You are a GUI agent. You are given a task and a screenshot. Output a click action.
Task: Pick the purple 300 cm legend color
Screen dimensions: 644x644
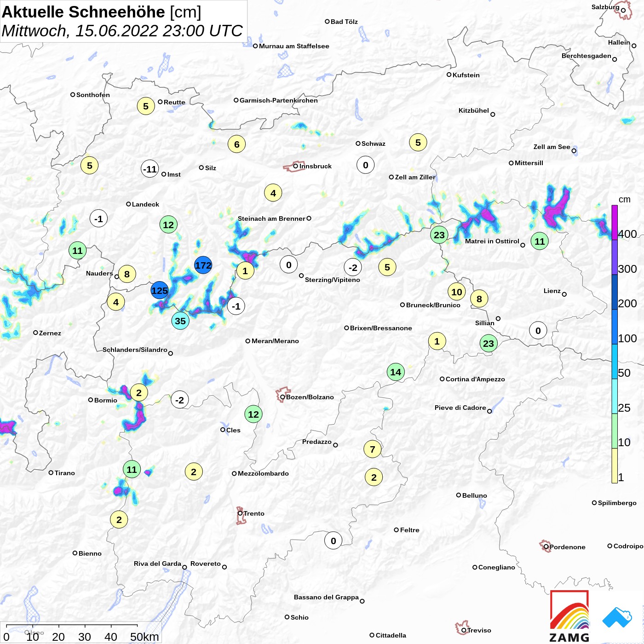click(615, 258)
